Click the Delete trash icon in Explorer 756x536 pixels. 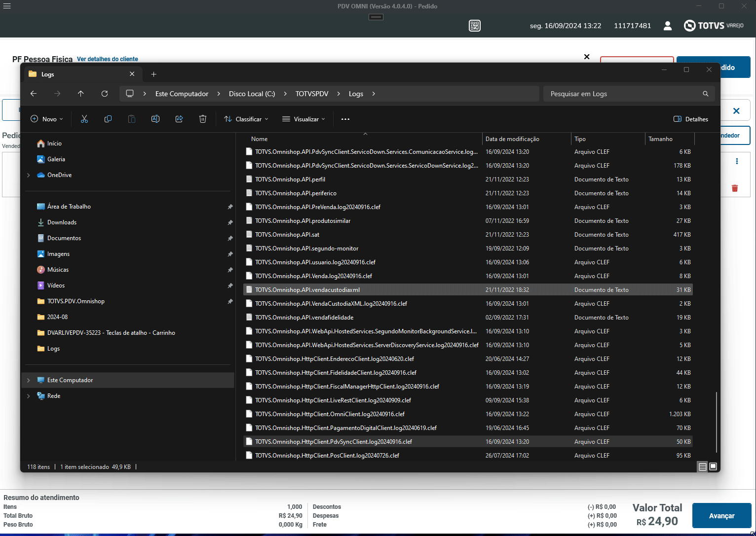click(x=203, y=119)
